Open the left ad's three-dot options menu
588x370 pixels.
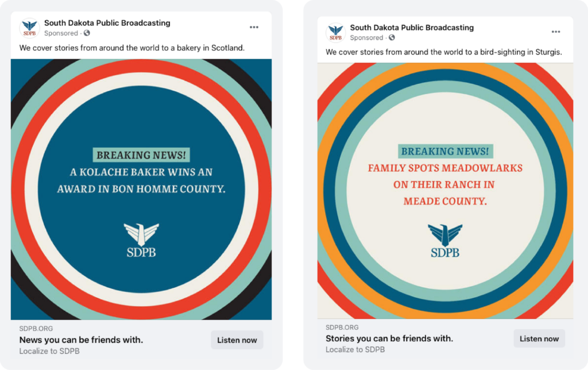tap(254, 27)
